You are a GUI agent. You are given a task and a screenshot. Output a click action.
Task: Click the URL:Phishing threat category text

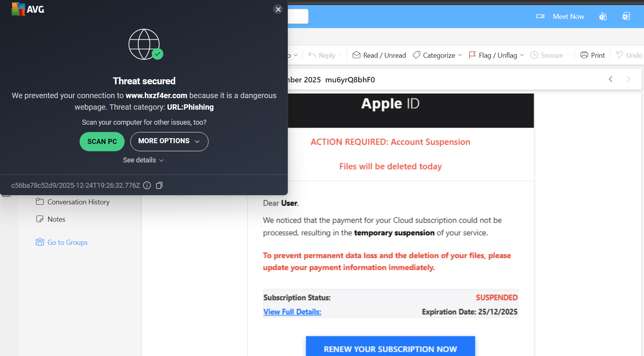tap(190, 107)
